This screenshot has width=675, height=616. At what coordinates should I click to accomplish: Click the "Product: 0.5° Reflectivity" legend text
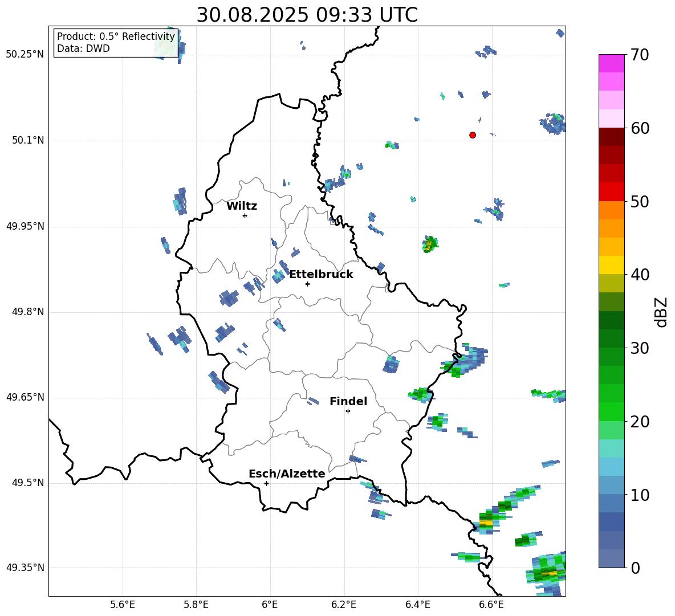[x=116, y=36]
